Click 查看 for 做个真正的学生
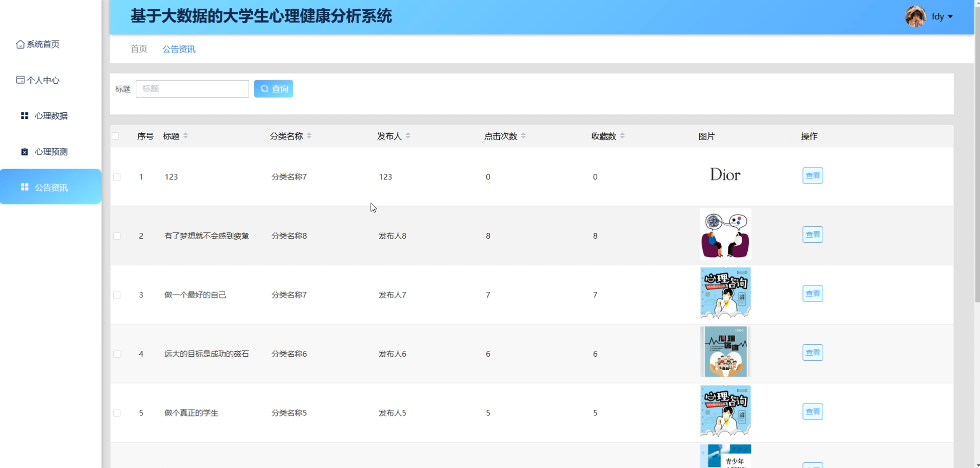980x468 pixels. (813, 412)
